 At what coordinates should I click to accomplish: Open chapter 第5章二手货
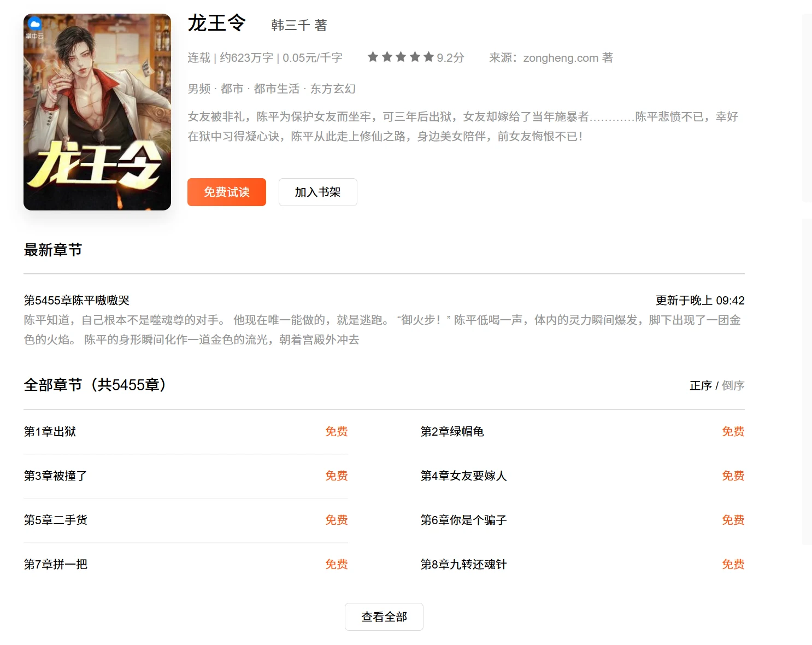click(x=55, y=520)
